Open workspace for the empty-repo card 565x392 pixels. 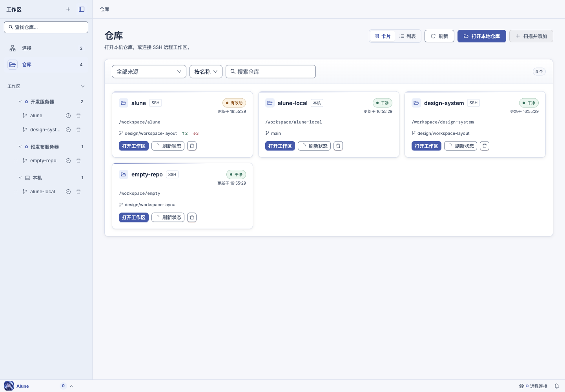point(134,217)
